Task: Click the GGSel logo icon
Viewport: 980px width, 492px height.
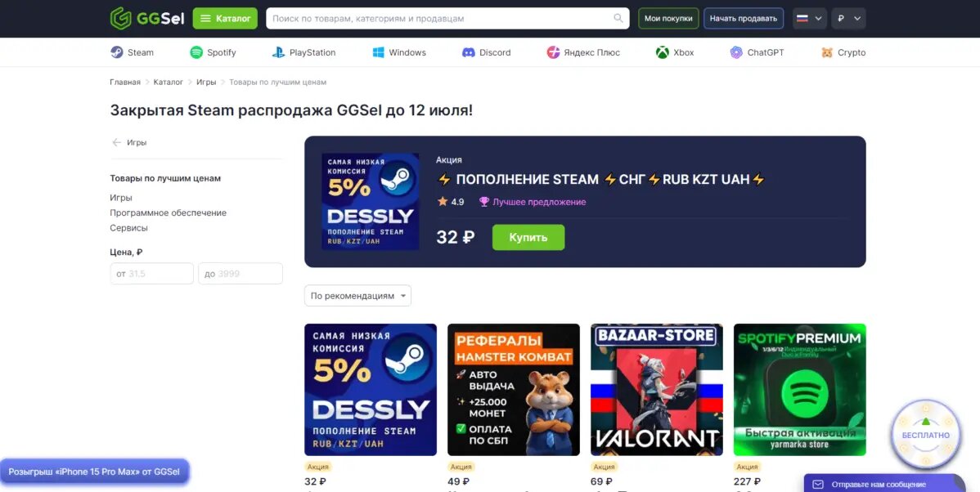Action: pyautogui.click(x=120, y=18)
